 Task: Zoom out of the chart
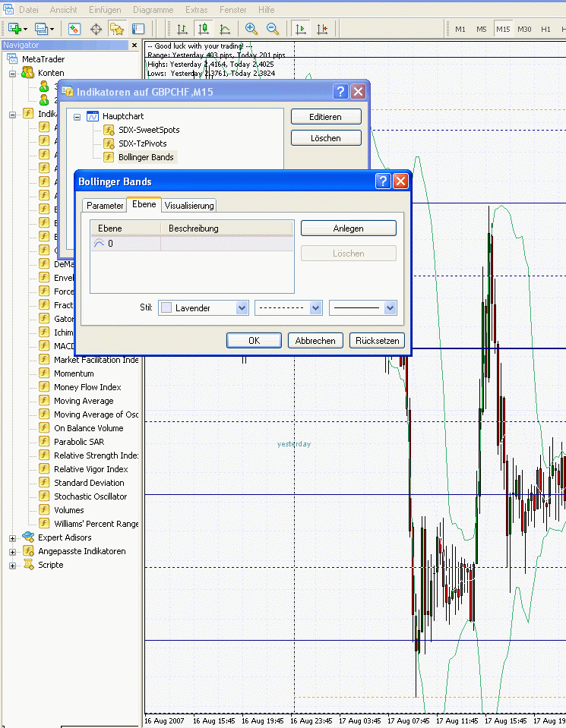(x=272, y=29)
